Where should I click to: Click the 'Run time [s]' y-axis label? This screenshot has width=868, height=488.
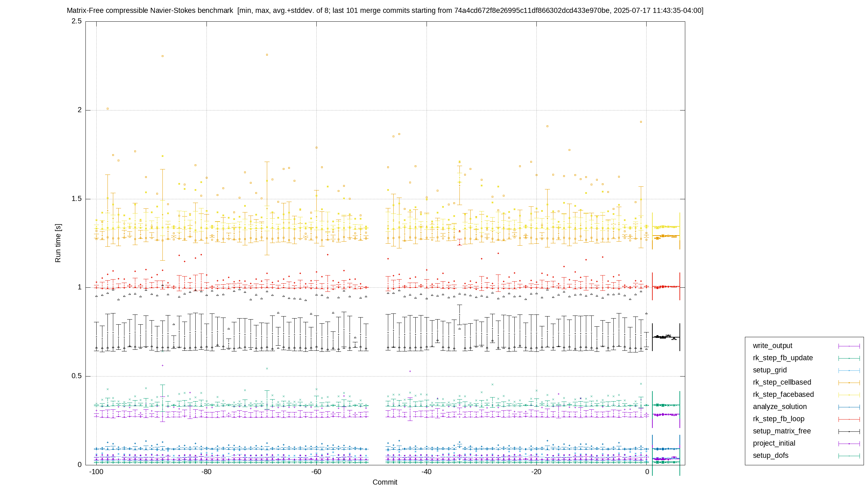coord(58,243)
